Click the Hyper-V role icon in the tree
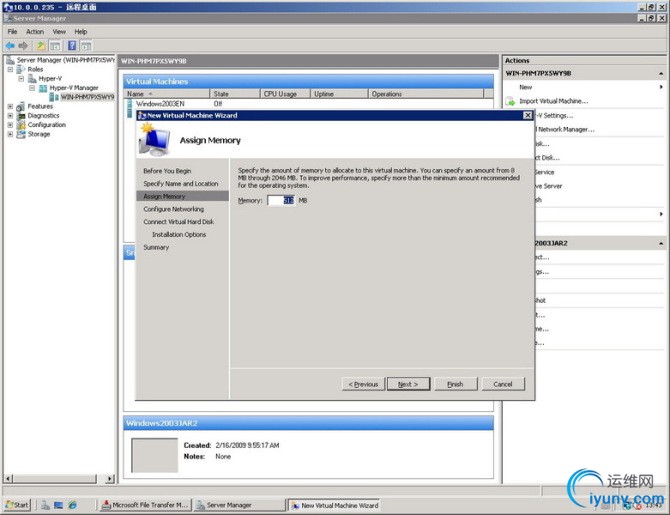670x515 pixels. click(x=32, y=79)
